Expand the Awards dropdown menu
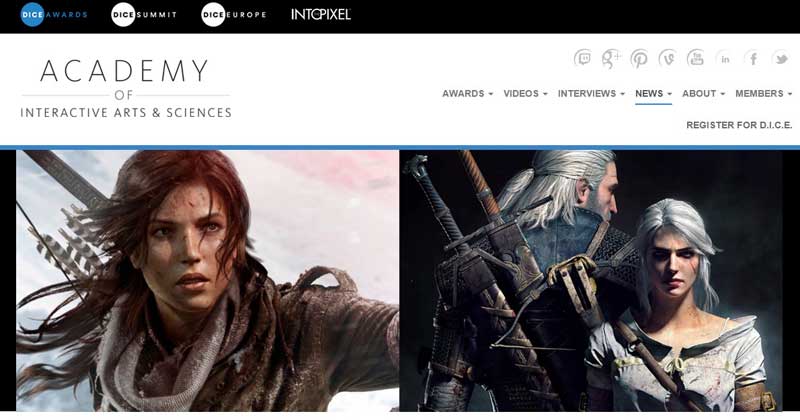 coord(467,93)
